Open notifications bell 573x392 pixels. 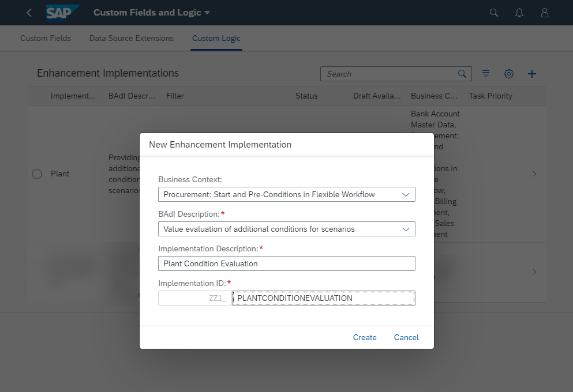click(519, 13)
